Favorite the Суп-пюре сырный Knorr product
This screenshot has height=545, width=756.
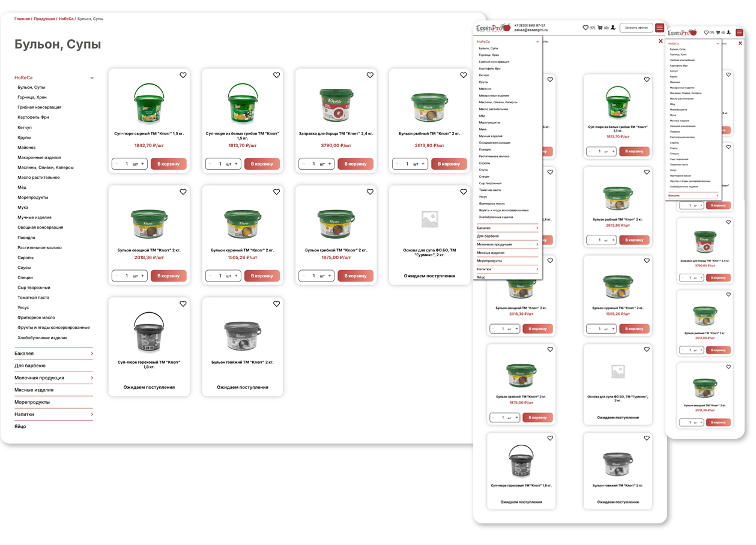point(183,75)
